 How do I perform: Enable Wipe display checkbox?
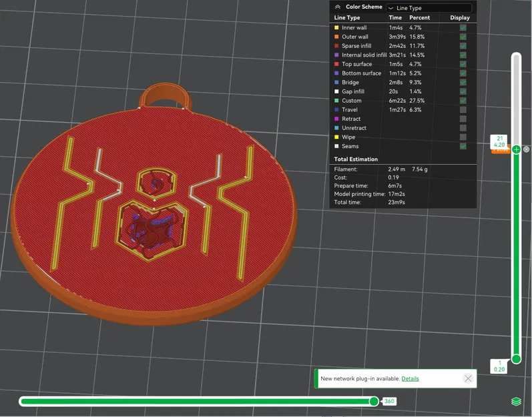463,137
